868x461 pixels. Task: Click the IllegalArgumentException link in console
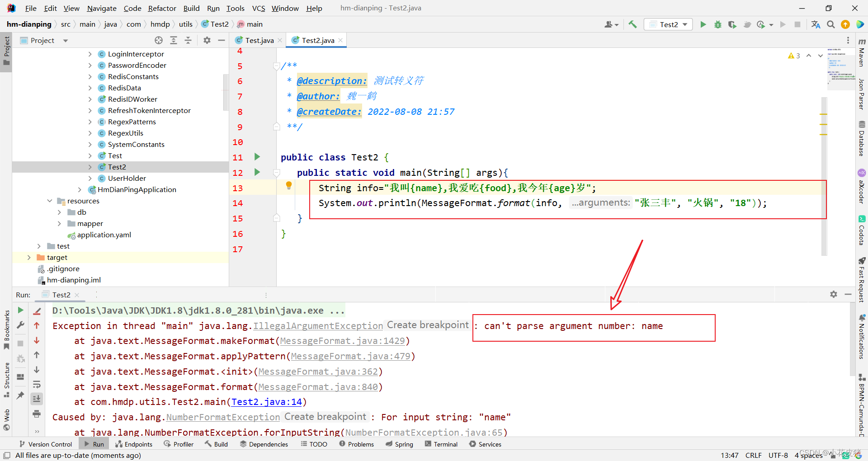tap(318, 326)
